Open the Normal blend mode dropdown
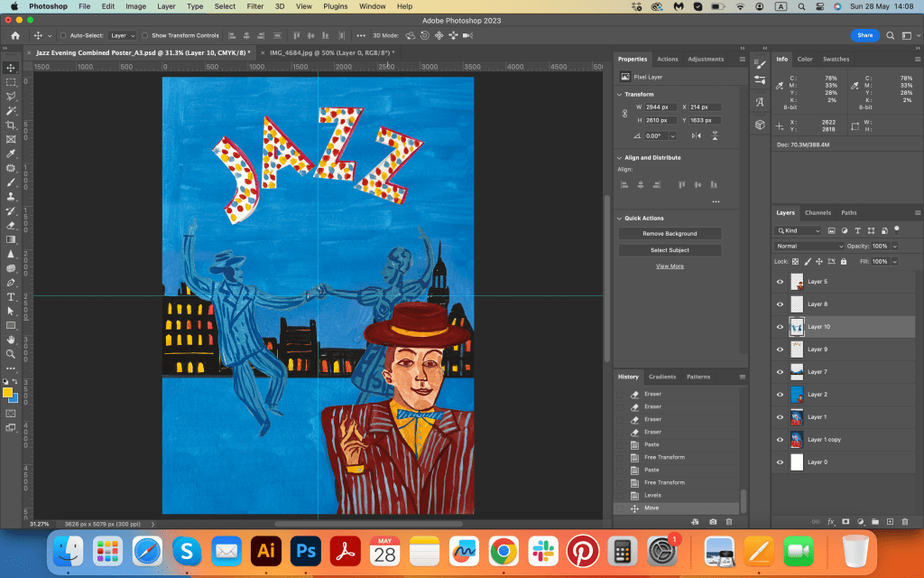This screenshot has width=924, height=578. 809,246
